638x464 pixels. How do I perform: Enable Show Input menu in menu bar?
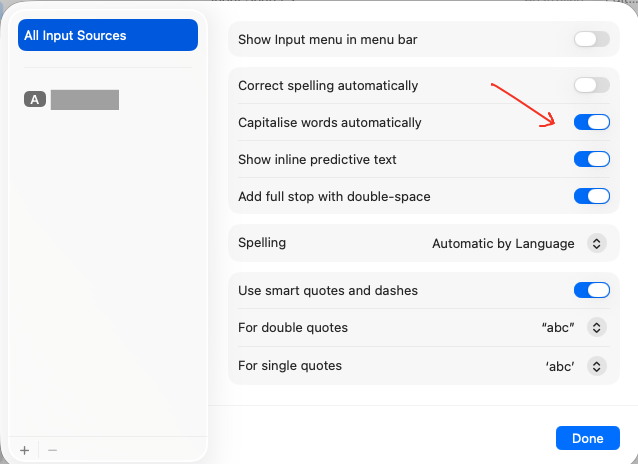point(591,40)
